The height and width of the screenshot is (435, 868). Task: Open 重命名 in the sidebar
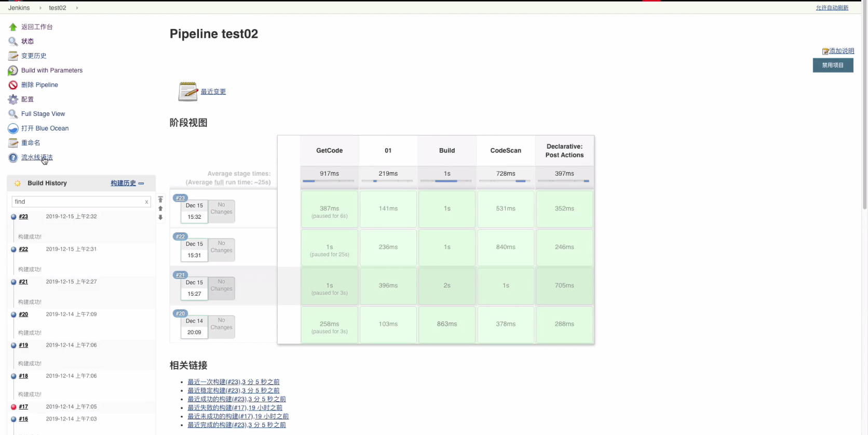pyautogui.click(x=31, y=143)
